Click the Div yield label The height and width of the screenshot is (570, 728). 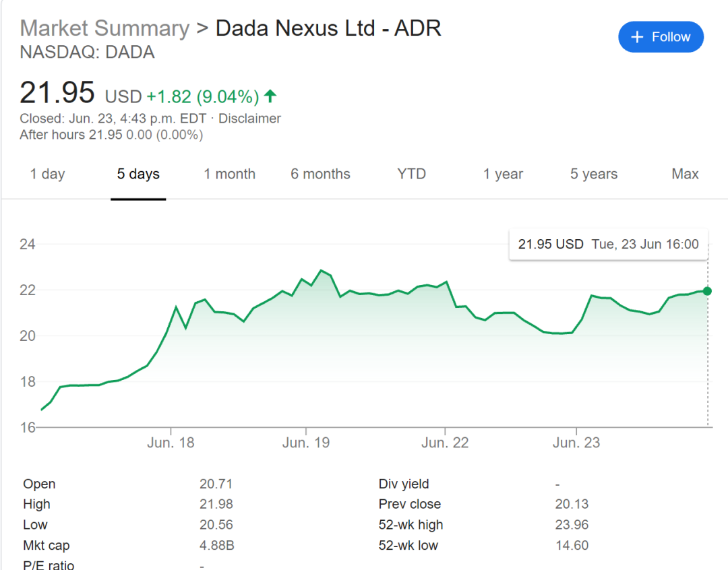[404, 484]
